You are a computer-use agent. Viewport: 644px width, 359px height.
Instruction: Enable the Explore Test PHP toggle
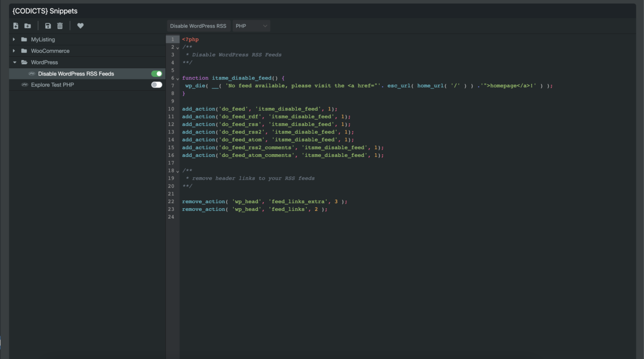tap(157, 85)
